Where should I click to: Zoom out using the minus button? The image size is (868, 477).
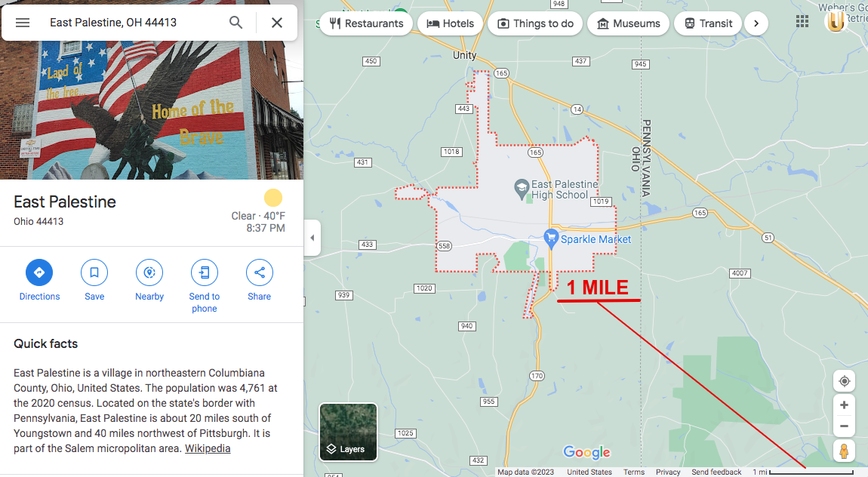click(x=844, y=426)
